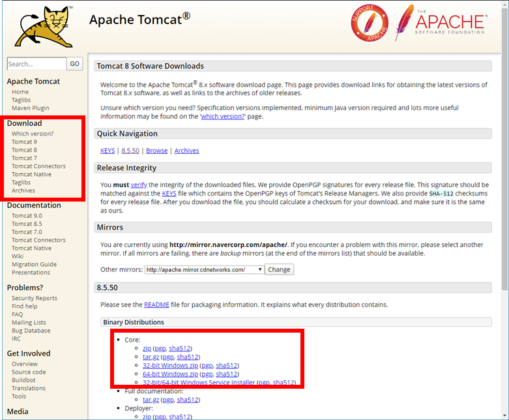Download the Core zip distribution
This screenshot has width=509, height=420.
147,348
